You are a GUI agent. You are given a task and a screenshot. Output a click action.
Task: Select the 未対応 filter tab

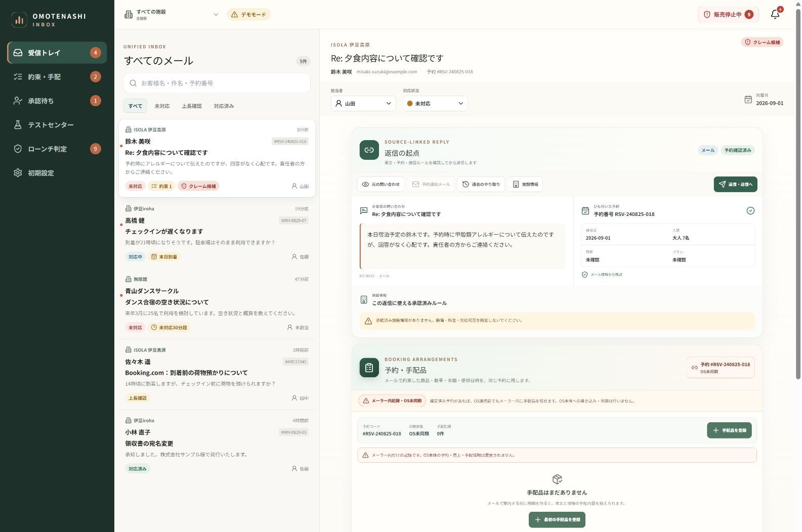[x=162, y=106]
